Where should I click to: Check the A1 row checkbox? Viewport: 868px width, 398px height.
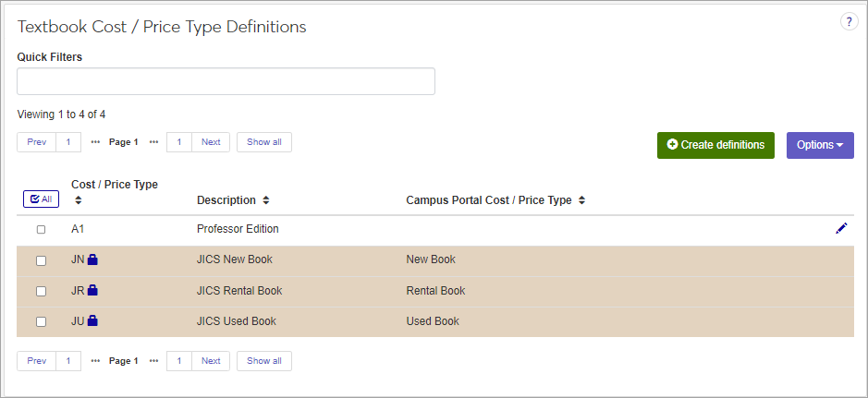(x=41, y=230)
